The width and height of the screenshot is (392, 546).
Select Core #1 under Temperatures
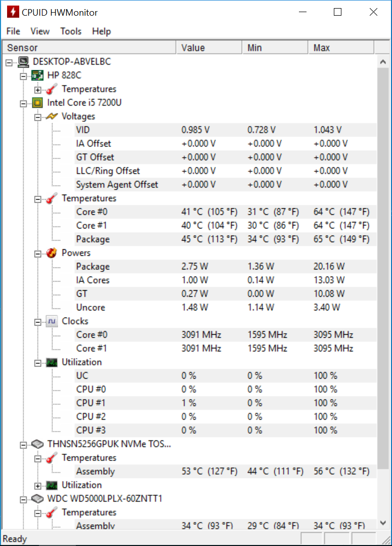226,225
